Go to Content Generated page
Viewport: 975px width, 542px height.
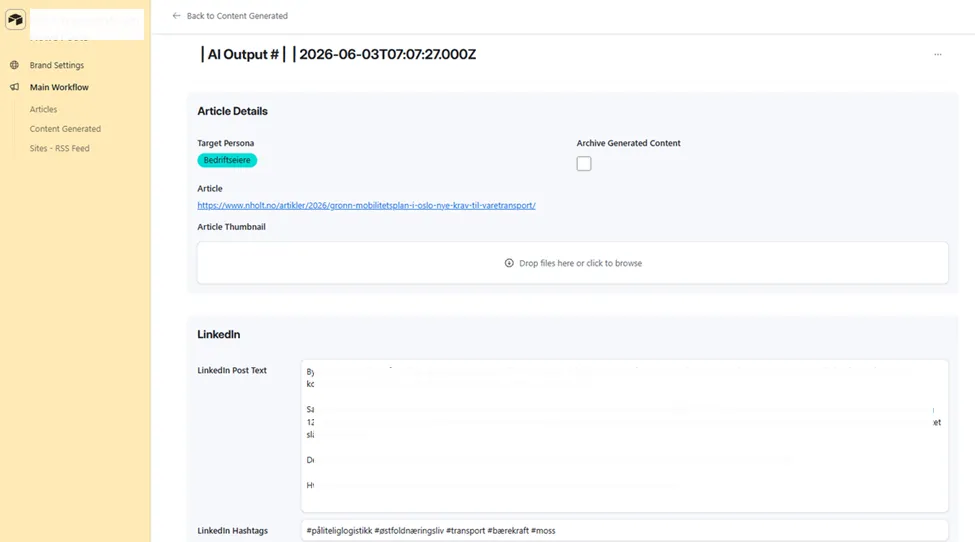pyautogui.click(x=65, y=129)
